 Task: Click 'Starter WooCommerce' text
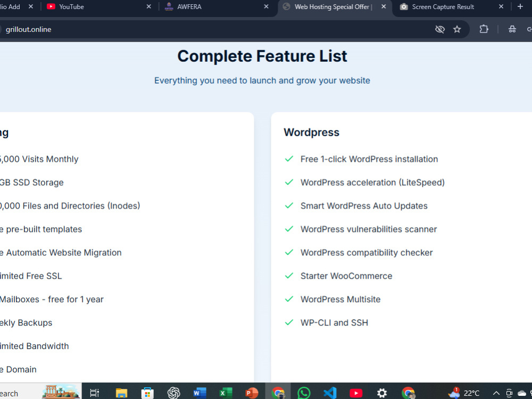[346, 276]
